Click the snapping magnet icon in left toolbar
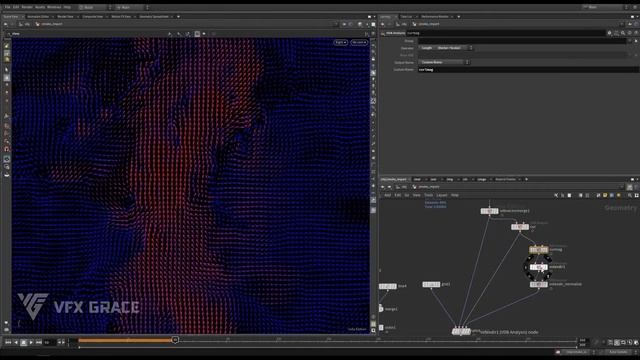The height and width of the screenshot is (360, 640). [7, 149]
